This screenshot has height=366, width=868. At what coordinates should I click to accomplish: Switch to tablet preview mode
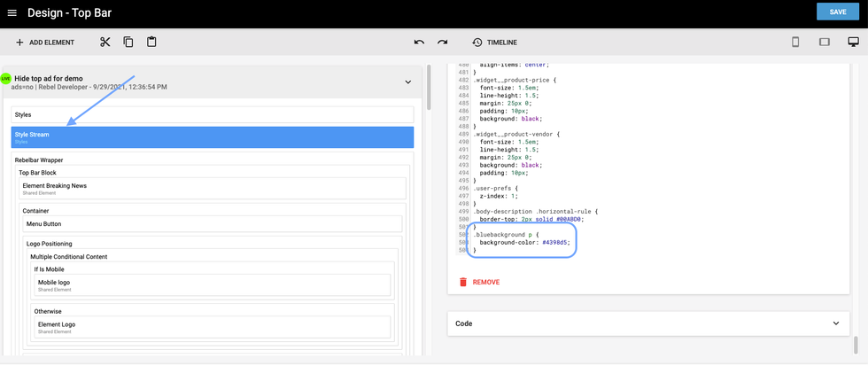(824, 43)
